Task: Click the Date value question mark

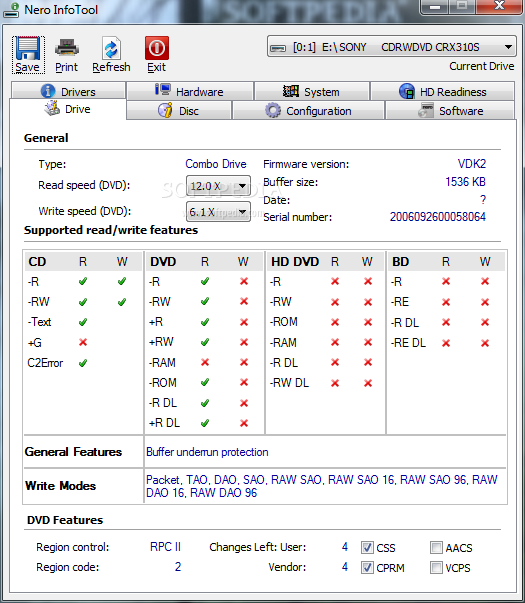Action: pos(483,199)
